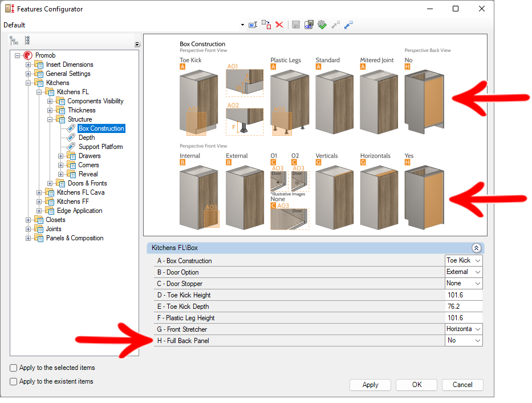Click the rename configuration toolbar icon

click(253, 25)
